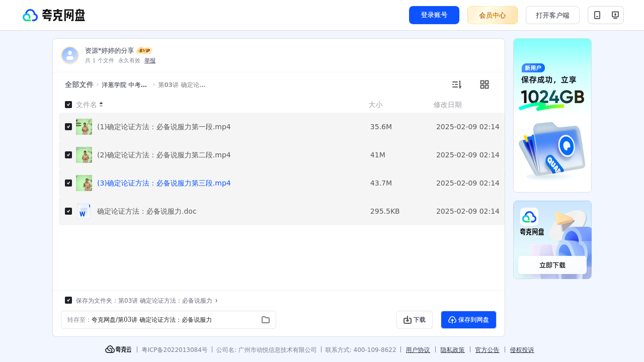Switch to grid view icon
Screen dimensions: 644x362
coord(485,84)
